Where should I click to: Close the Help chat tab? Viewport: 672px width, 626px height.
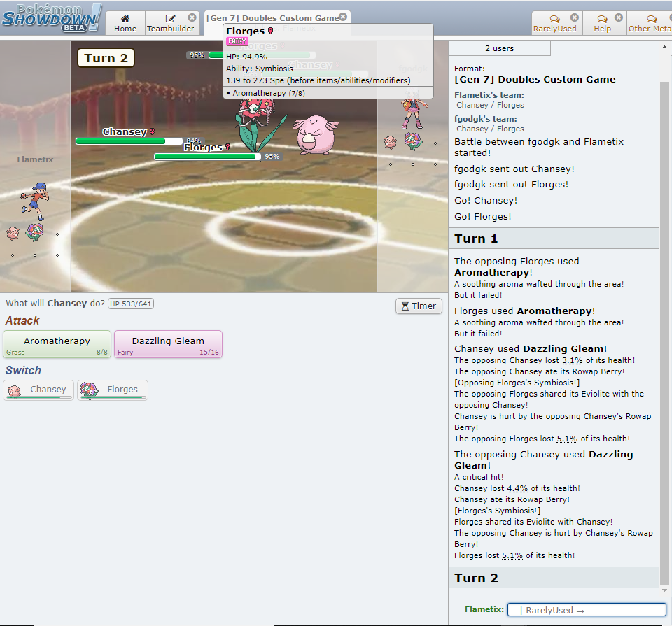tap(618, 17)
